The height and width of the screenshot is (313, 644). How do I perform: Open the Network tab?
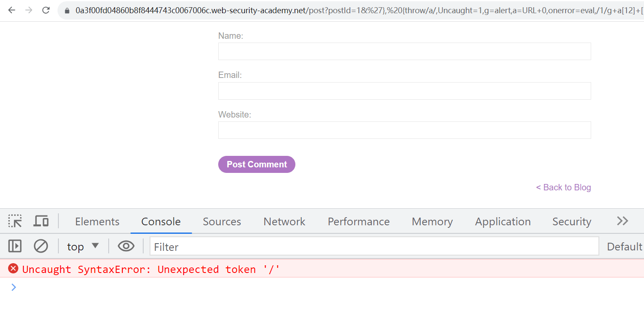284,221
